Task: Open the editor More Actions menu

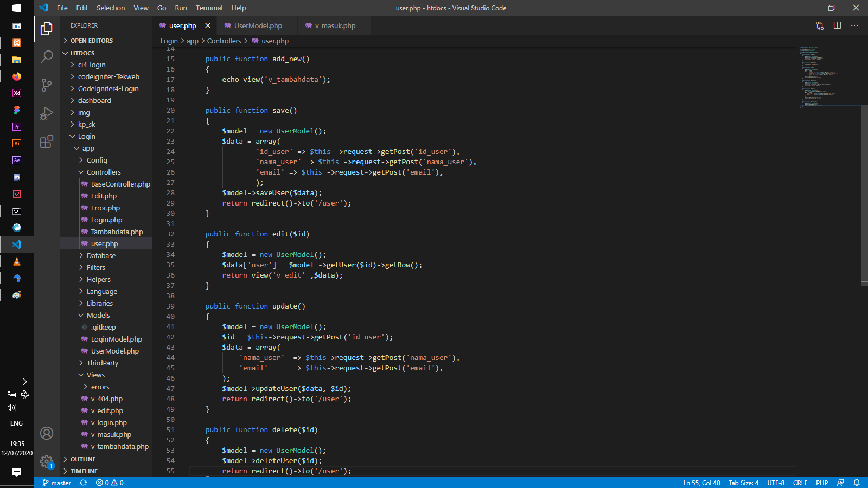Action: coord(854,25)
